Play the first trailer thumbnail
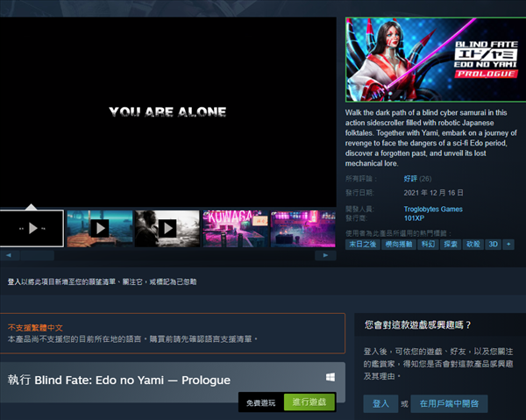This screenshot has width=526, height=420. click(32, 229)
